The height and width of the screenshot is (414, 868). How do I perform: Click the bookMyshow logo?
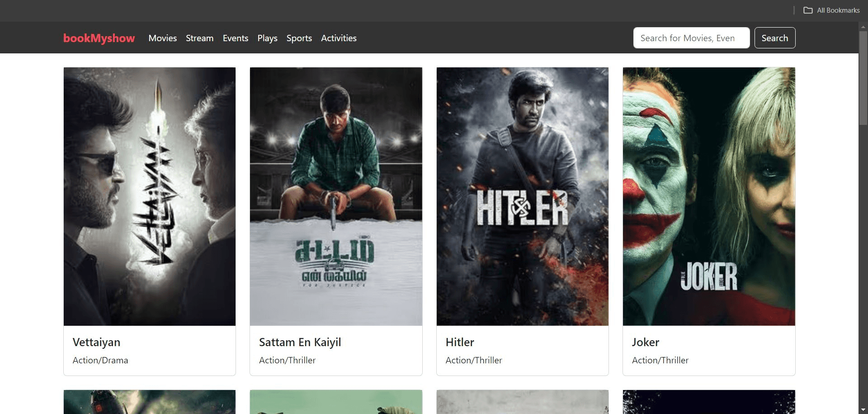tap(99, 38)
